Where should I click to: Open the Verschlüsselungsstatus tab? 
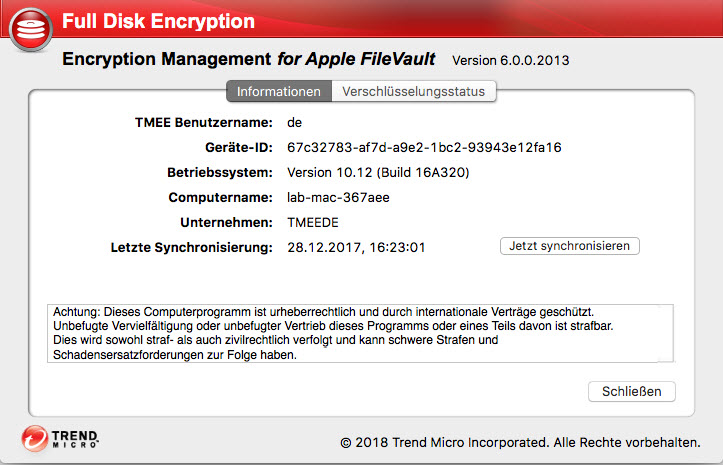click(x=413, y=91)
